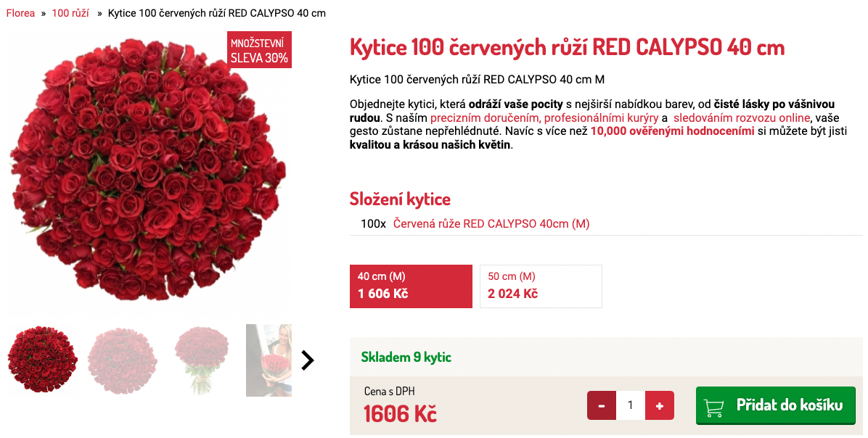Show next thumbnails with the right chevron arrow
This screenshot has height=438, width=868.
coord(308,360)
